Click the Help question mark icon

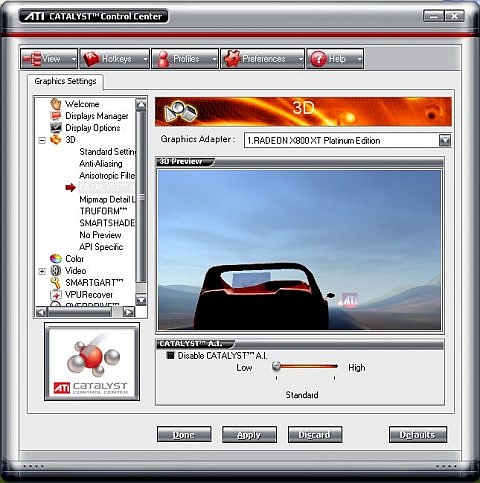pos(318,59)
